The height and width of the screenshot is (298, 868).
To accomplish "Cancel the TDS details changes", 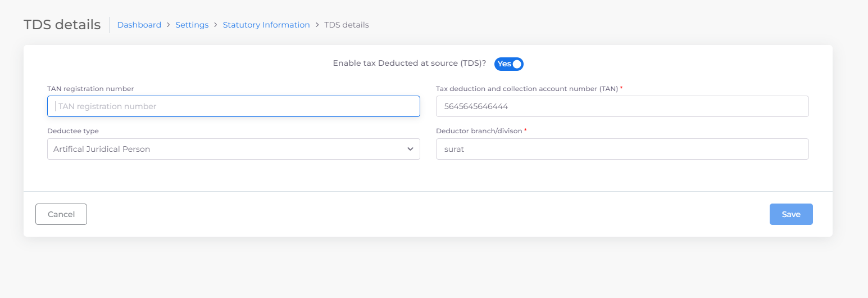I will click(x=61, y=214).
